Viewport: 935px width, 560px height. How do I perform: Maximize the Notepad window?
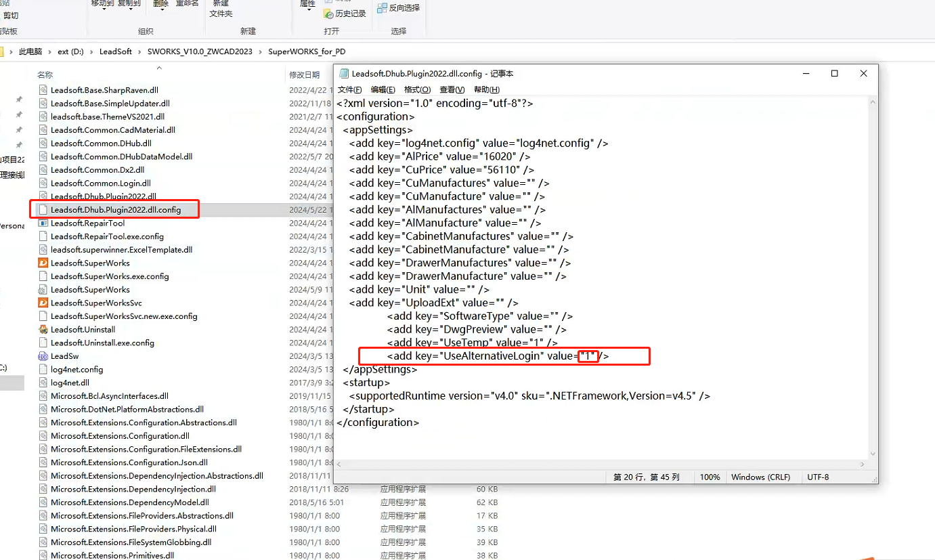[x=835, y=73]
